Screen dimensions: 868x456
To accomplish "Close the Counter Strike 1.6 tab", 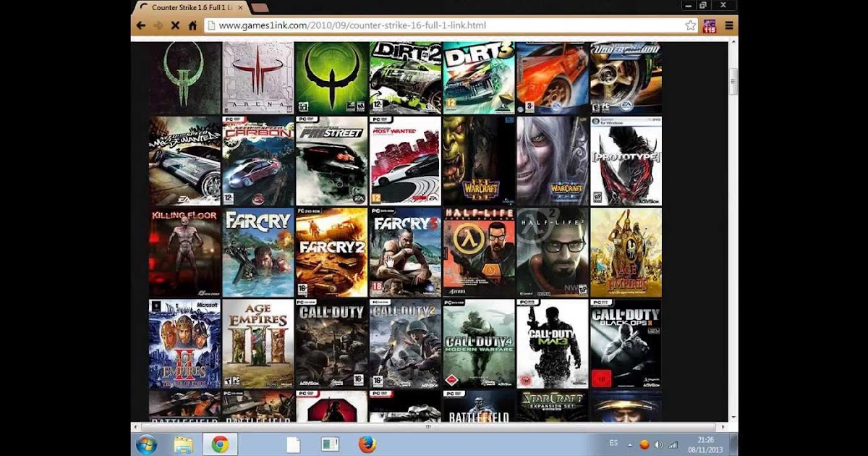I will click(x=239, y=7).
